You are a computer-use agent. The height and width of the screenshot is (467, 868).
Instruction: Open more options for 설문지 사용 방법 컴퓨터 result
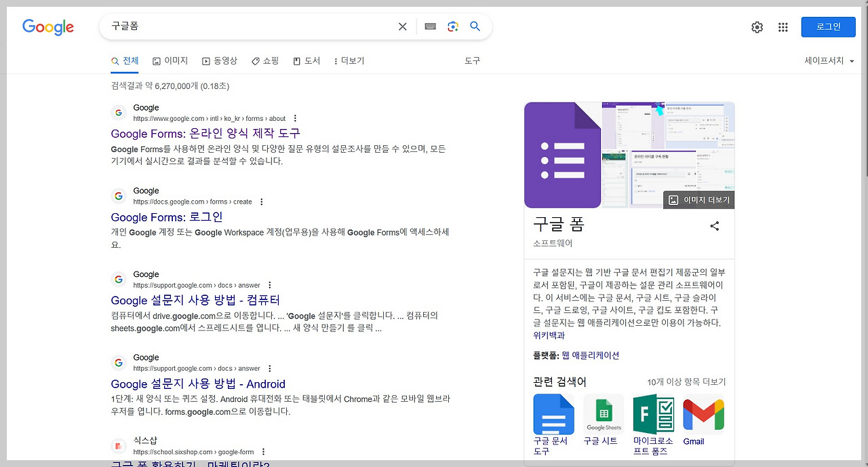pyautogui.click(x=270, y=285)
